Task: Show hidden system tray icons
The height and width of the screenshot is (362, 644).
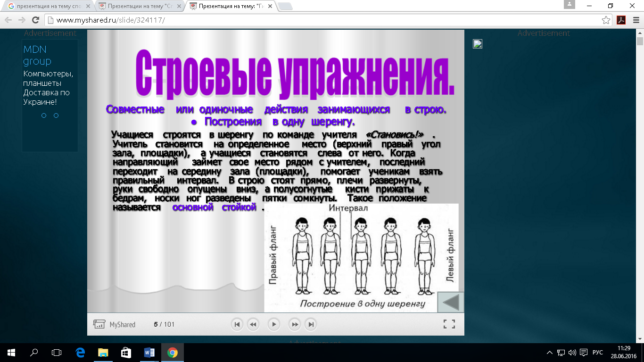Action: 550,353
